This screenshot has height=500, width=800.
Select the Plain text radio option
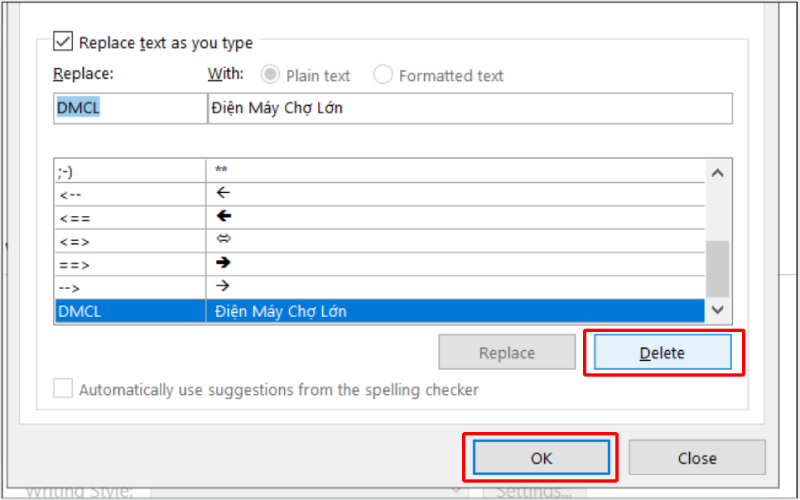(270, 75)
